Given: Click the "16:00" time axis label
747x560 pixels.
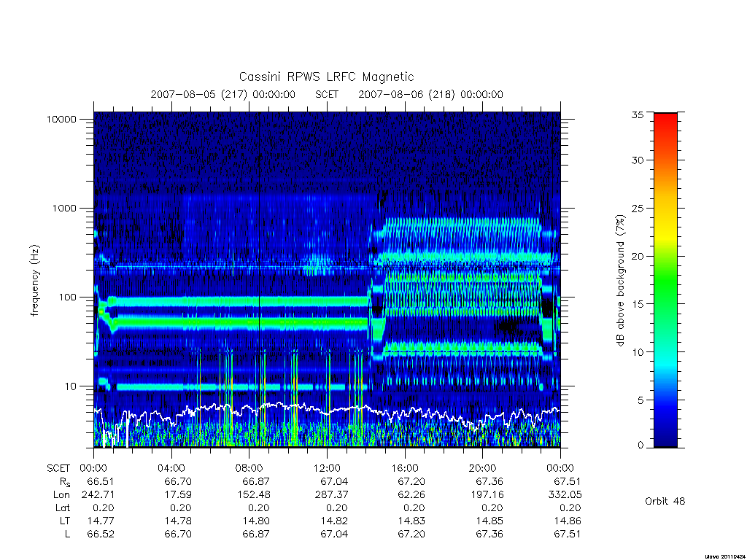Looking at the screenshot, I should tap(404, 468).
